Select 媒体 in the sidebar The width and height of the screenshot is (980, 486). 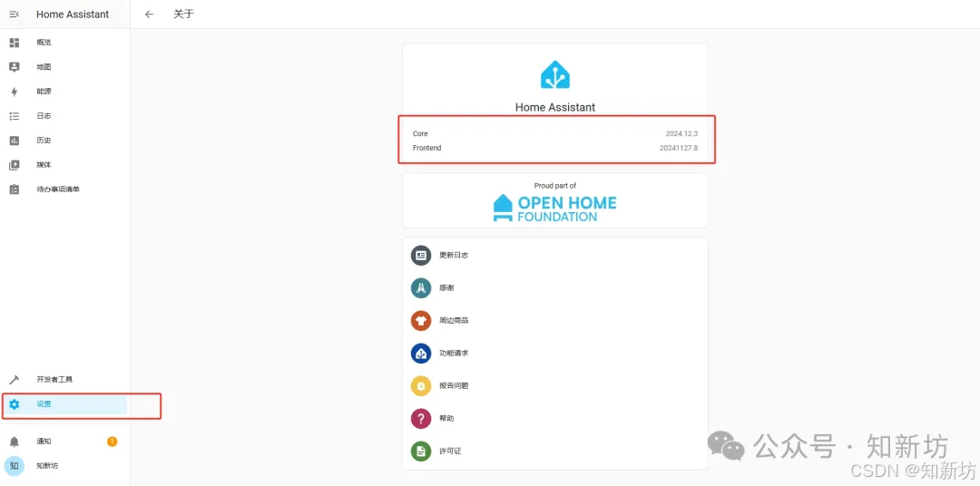65,165
